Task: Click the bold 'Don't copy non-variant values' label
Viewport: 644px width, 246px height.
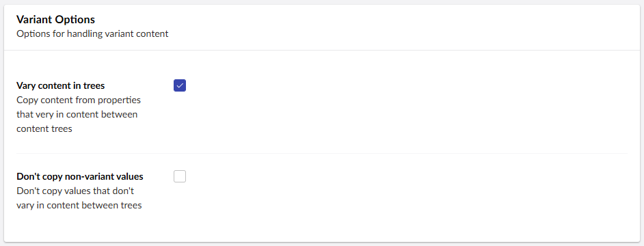Action: pyautogui.click(x=80, y=176)
